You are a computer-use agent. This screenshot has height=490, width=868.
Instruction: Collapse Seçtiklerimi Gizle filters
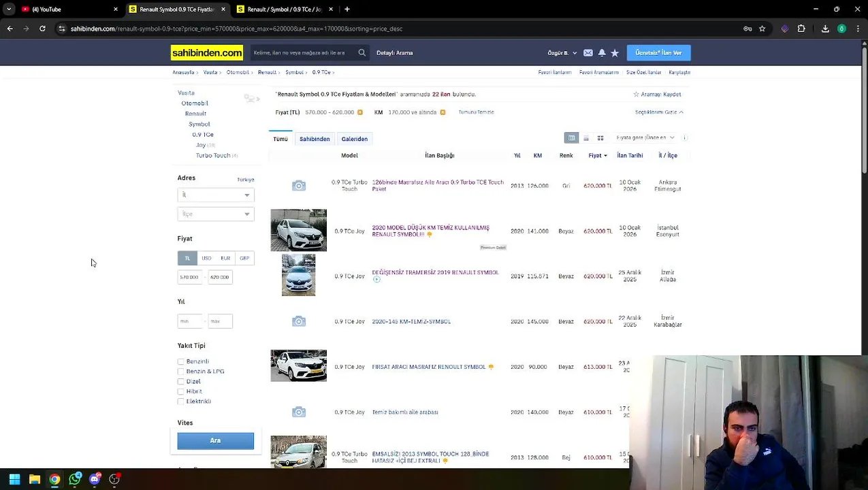pos(659,112)
